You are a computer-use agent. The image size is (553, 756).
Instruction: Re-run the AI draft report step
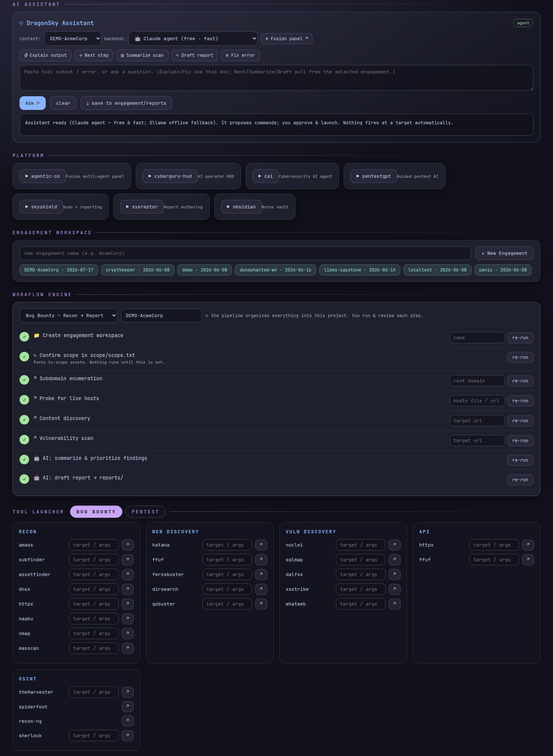pyautogui.click(x=520, y=480)
